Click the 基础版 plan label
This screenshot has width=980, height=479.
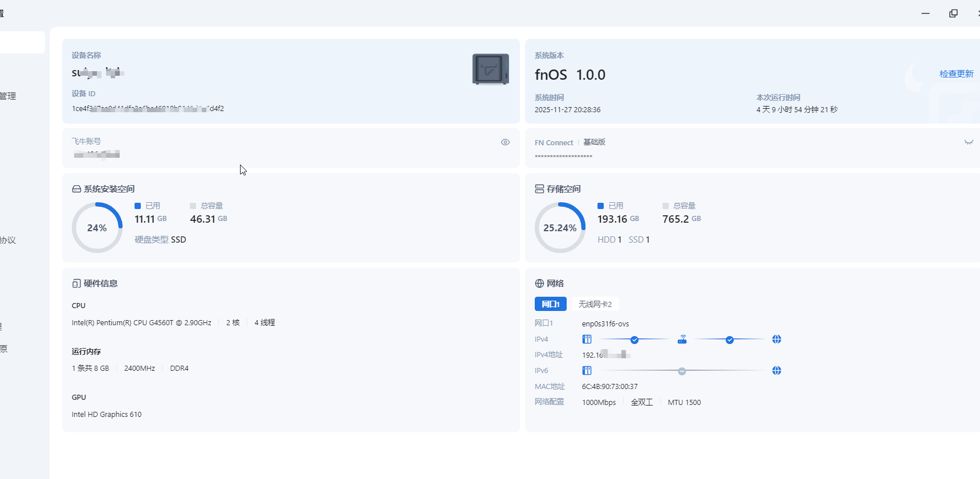pos(594,142)
